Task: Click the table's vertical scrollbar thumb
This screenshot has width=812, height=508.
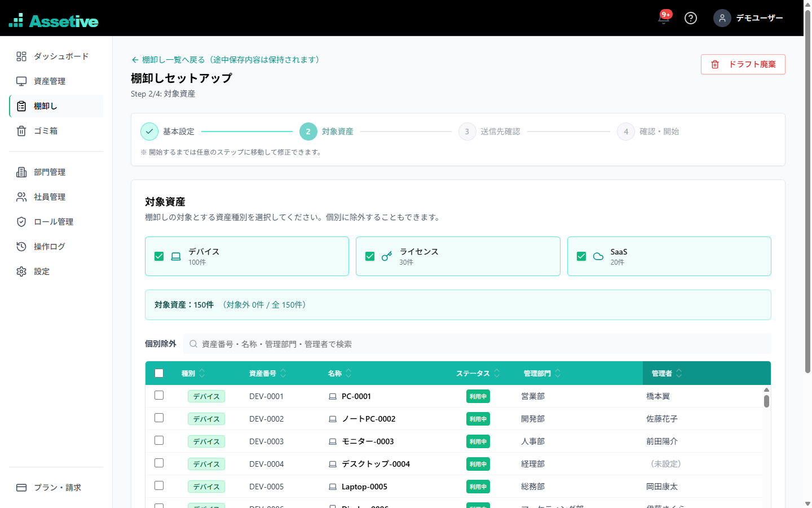Action: pyautogui.click(x=766, y=401)
